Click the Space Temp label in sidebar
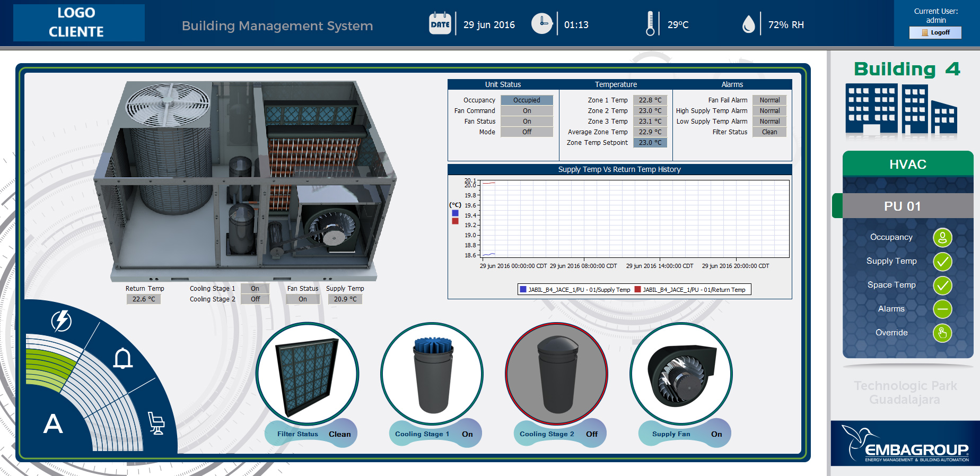The width and height of the screenshot is (980, 476). 891,285
